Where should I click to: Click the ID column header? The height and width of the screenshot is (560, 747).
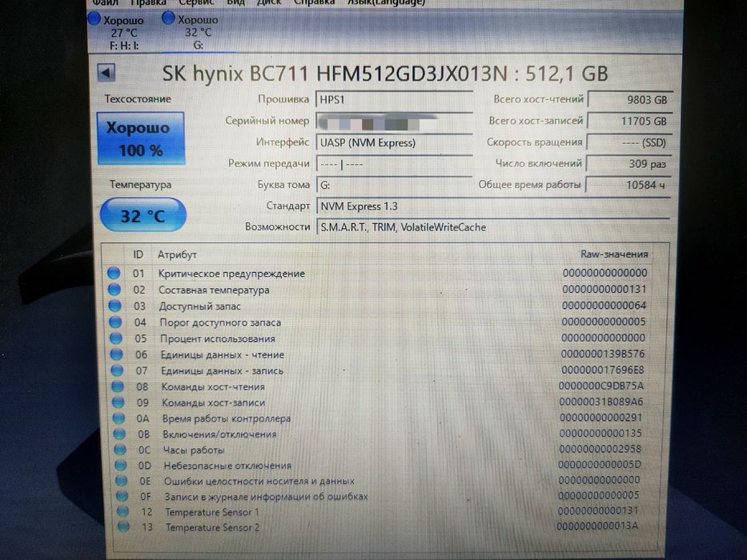(x=138, y=254)
